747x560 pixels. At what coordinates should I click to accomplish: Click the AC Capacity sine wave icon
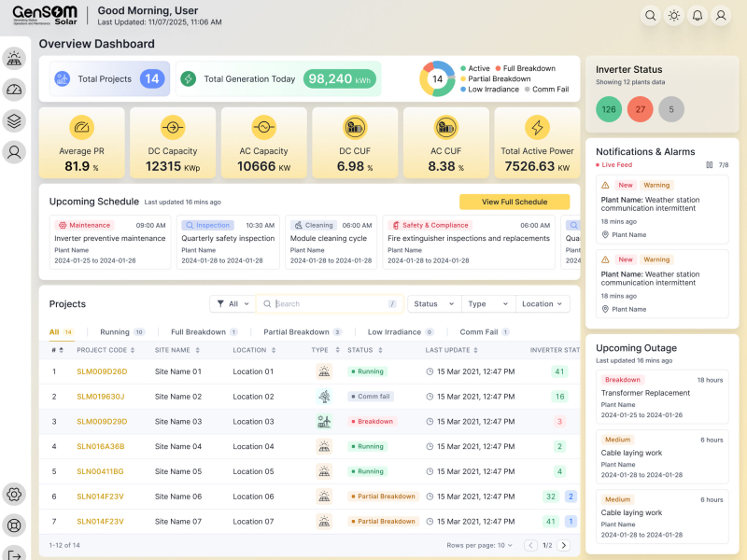[263, 127]
